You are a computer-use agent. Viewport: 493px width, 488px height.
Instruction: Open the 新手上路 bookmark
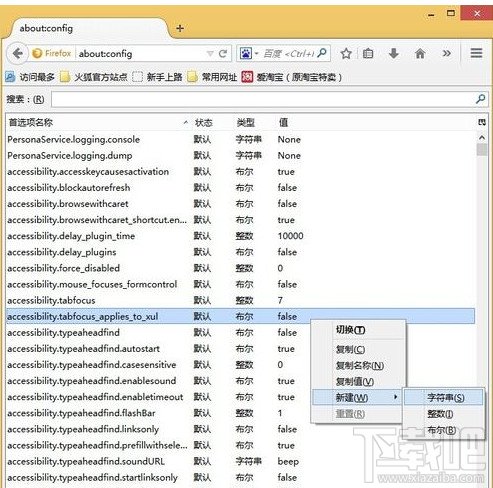click(157, 77)
